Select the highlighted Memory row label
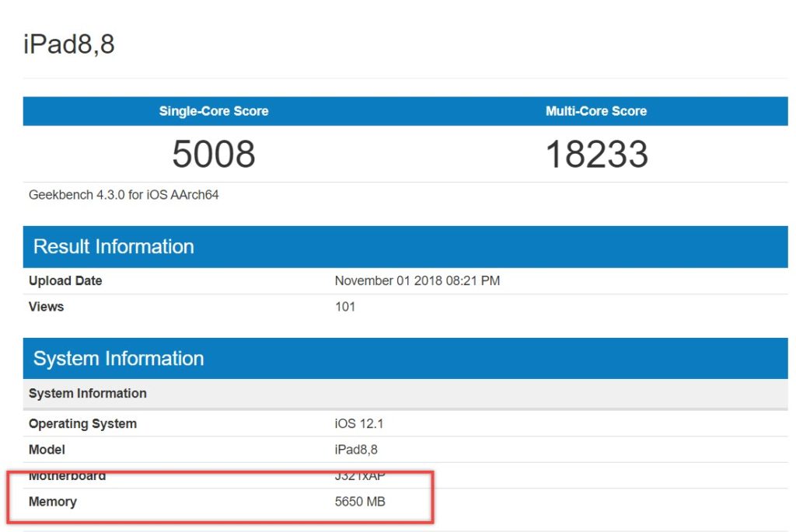796x532 pixels. tap(53, 502)
